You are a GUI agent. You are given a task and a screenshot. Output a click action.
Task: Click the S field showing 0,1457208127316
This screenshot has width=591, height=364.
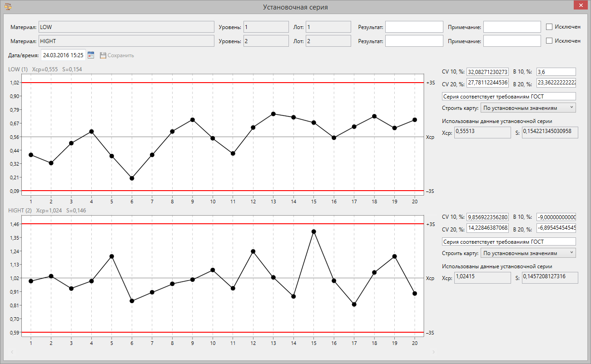(550, 277)
